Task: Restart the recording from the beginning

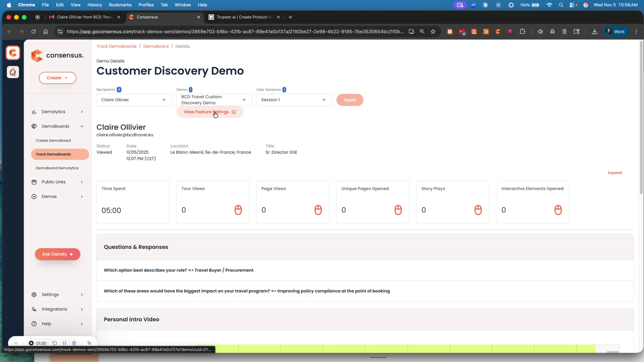Action: tap(55, 343)
